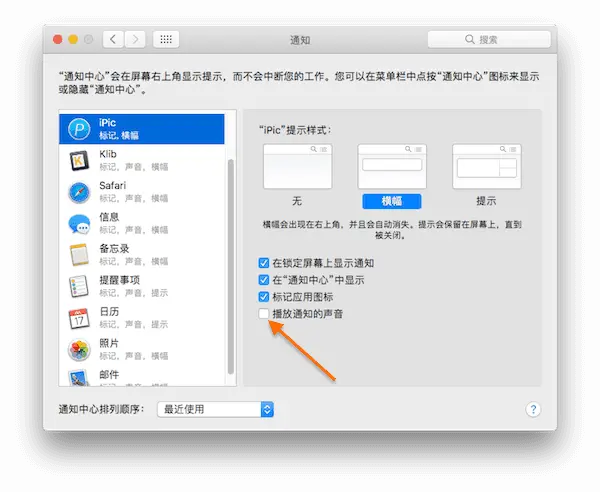Click the yellow minimize window button

point(73,39)
